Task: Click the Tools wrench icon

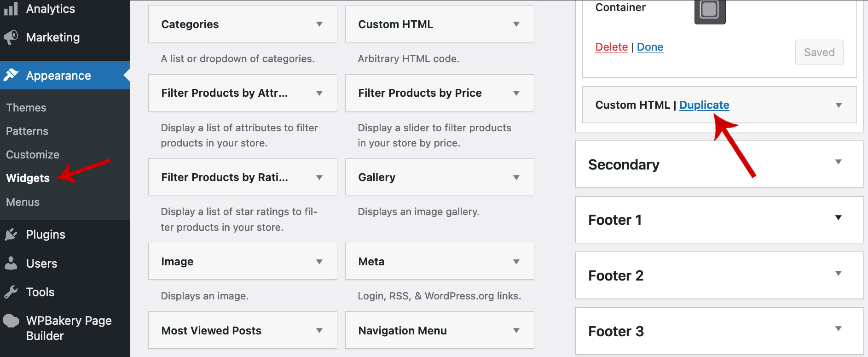Action: pos(11,292)
